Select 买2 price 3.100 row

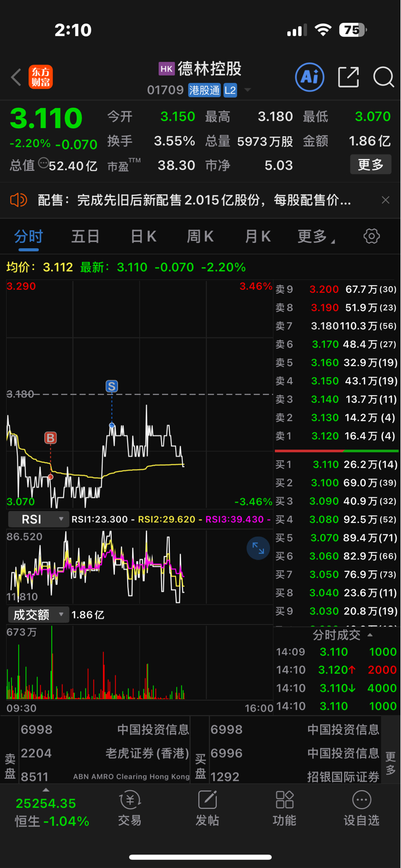tap(336, 483)
